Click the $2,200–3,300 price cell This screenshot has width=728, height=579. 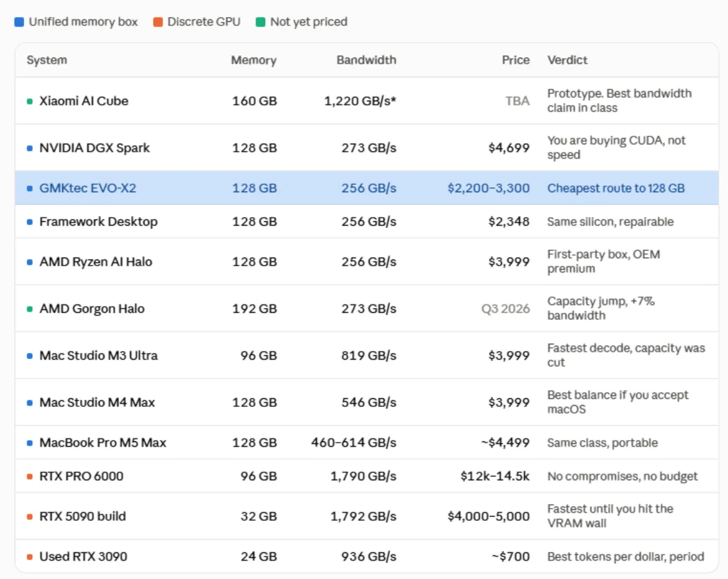(488, 188)
